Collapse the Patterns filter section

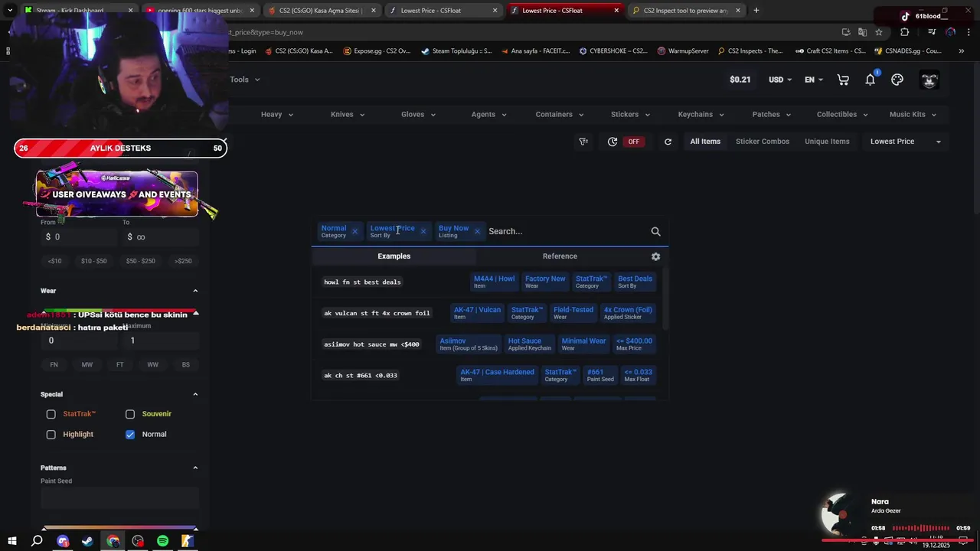195,468
